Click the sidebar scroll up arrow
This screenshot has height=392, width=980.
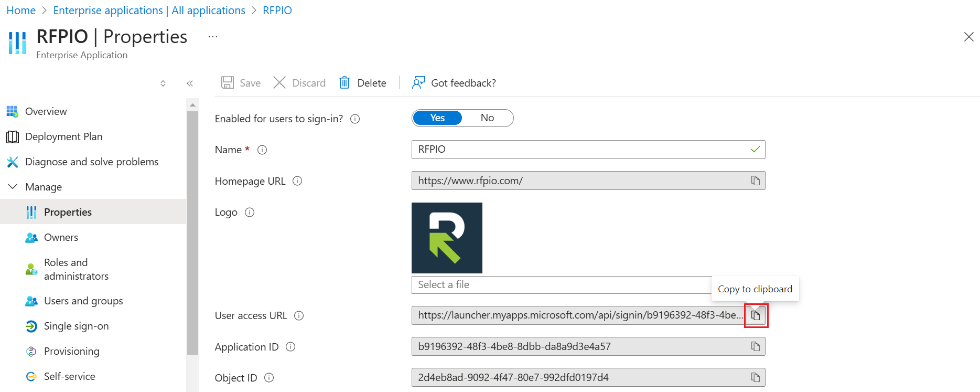point(192,105)
